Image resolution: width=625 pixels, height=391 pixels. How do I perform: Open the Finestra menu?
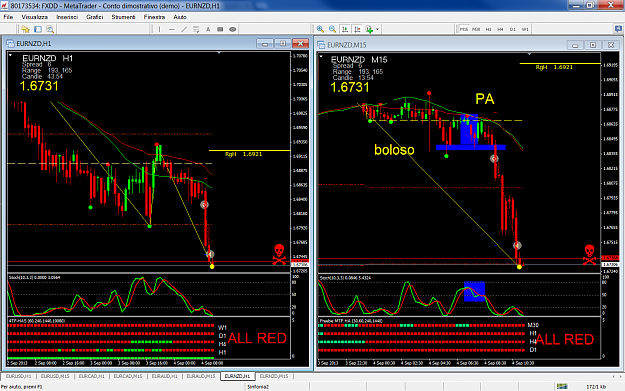pos(154,17)
